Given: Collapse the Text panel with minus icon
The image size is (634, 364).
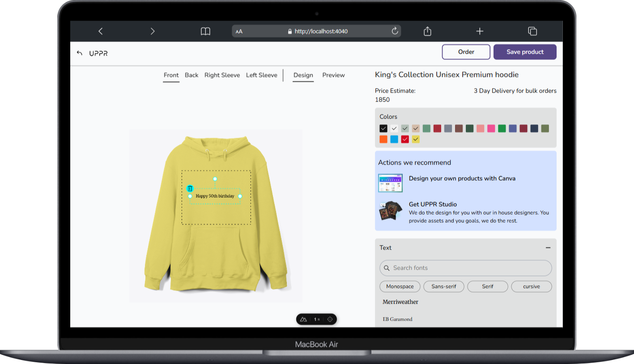Looking at the screenshot, I should (548, 248).
